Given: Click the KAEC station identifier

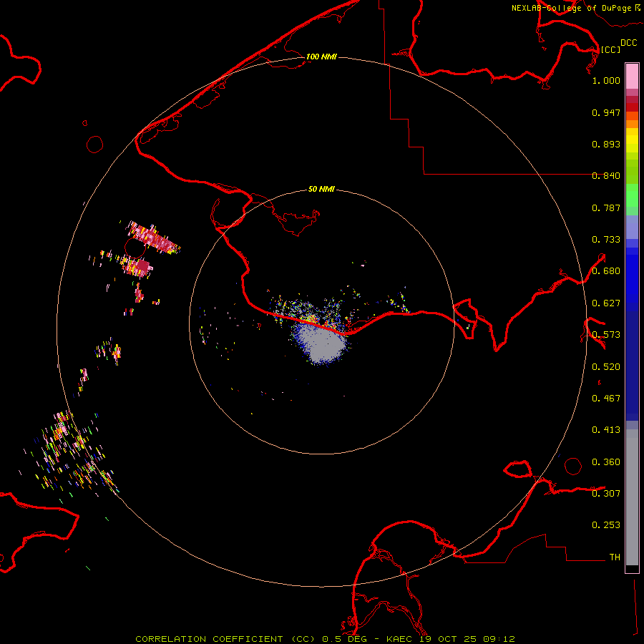Looking at the screenshot, I should (x=401, y=639).
